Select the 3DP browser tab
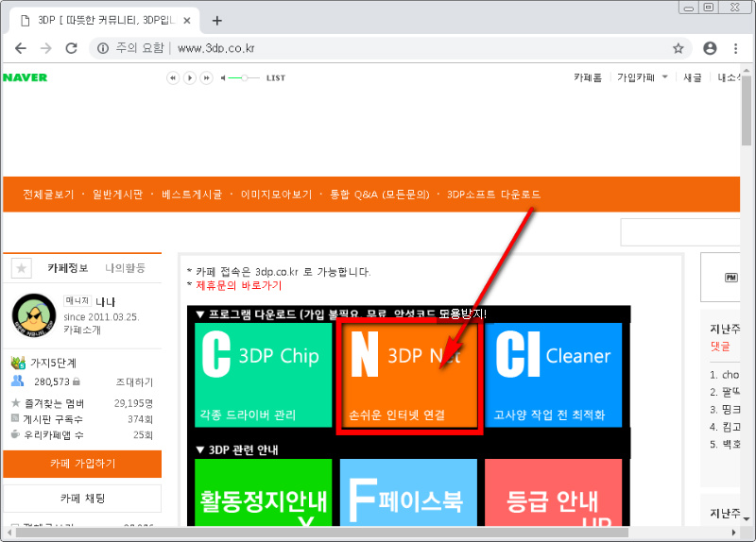The image size is (756, 542). coord(104,21)
